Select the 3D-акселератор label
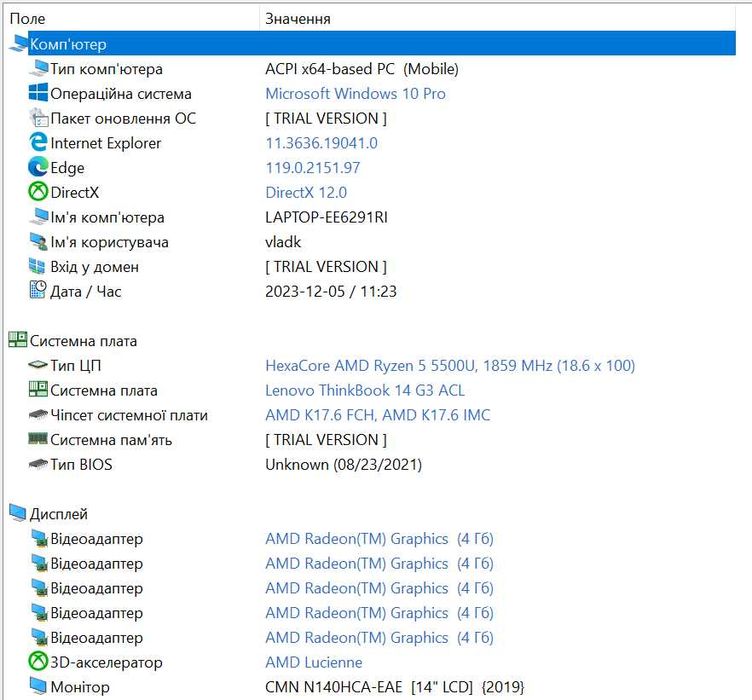 tap(106, 663)
